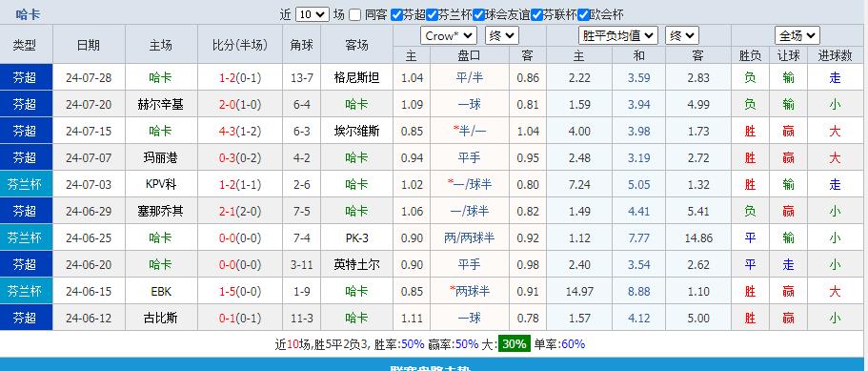Click the 盘口 column header

470,55
